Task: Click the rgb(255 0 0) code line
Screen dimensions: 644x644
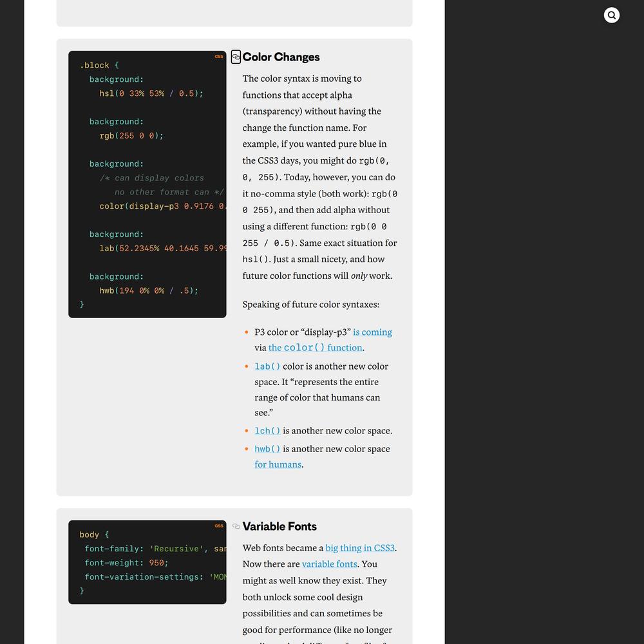Action: coord(131,135)
